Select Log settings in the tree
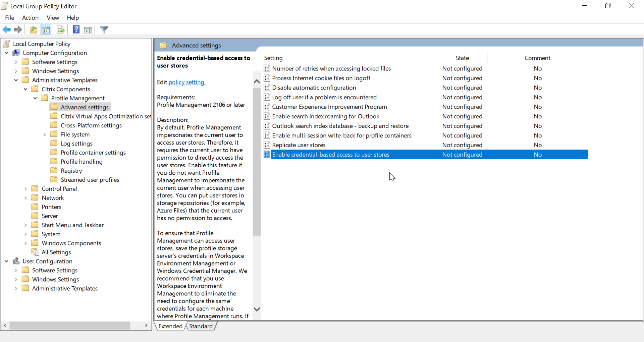This screenshot has width=644, height=342. [76, 144]
